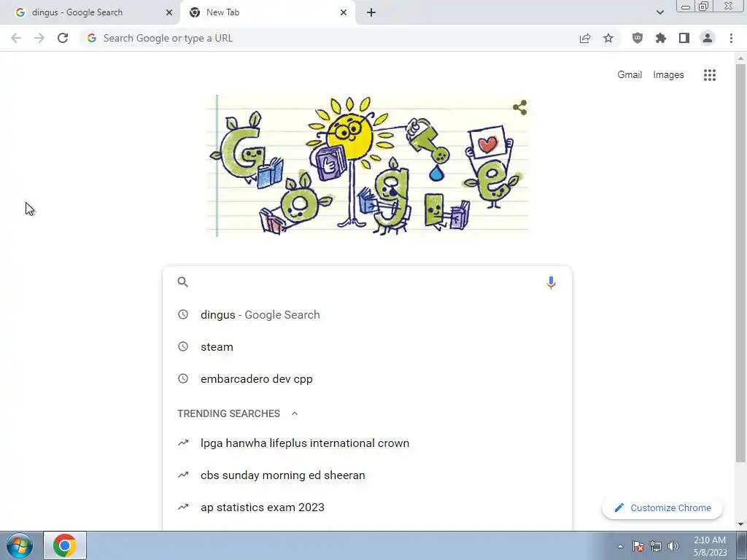
Task: Close the dingus - Google Search tab
Action: (169, 12)
